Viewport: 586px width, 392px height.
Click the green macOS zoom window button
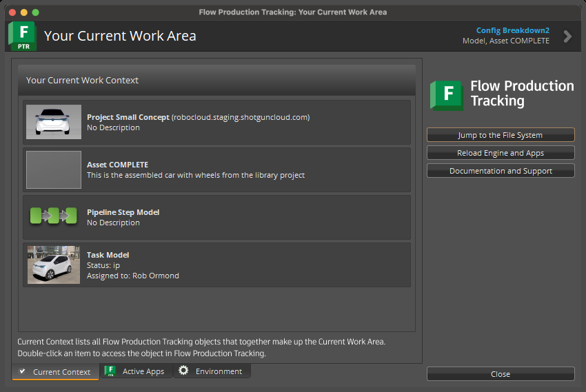pyautogui.click(x=35, y=12)
